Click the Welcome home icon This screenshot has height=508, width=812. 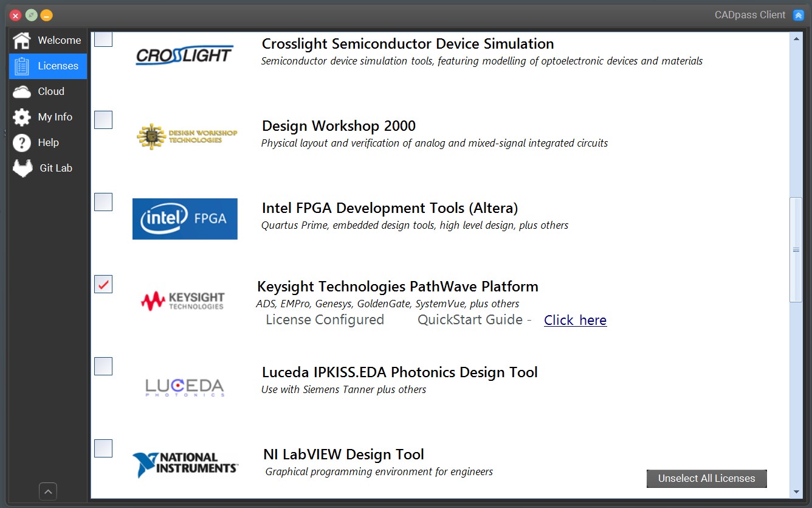22,40
